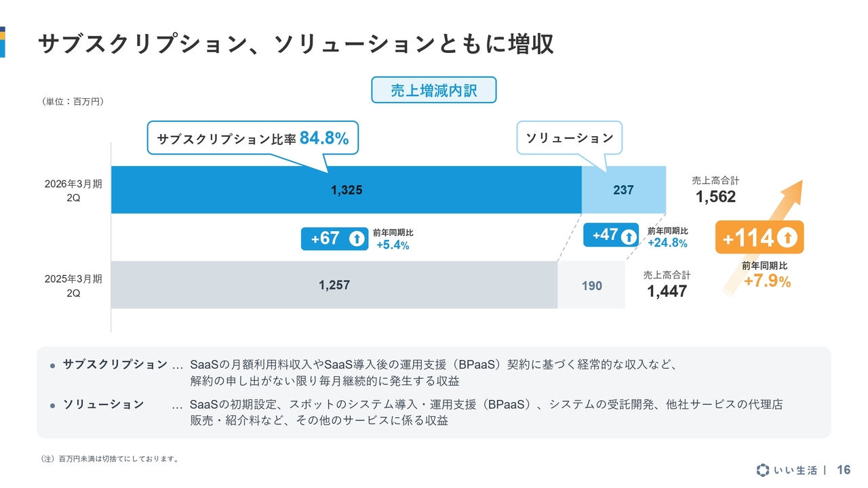
Task: Select the dark blue 1,325 bar segment
Action: pos(346,190)
